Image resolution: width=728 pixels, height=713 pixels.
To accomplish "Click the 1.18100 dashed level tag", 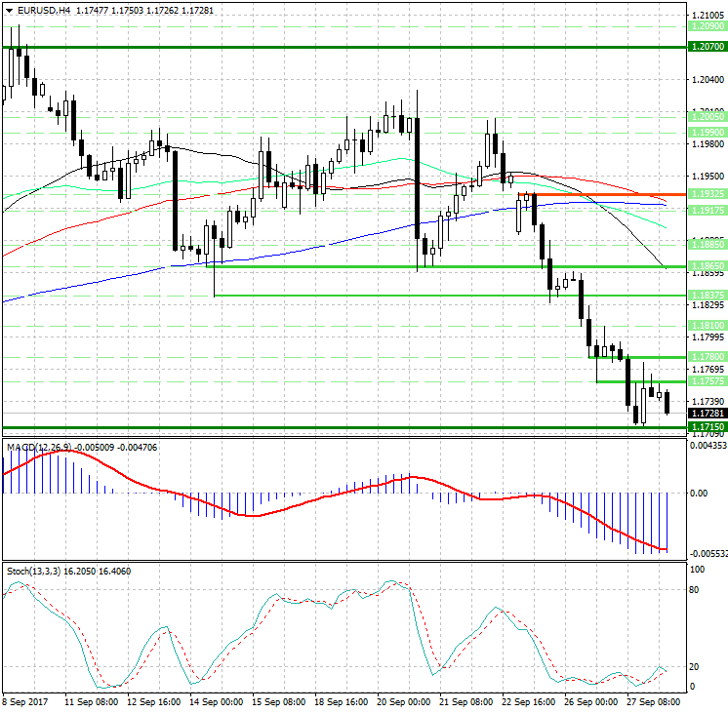I will [x=706, y=325].
